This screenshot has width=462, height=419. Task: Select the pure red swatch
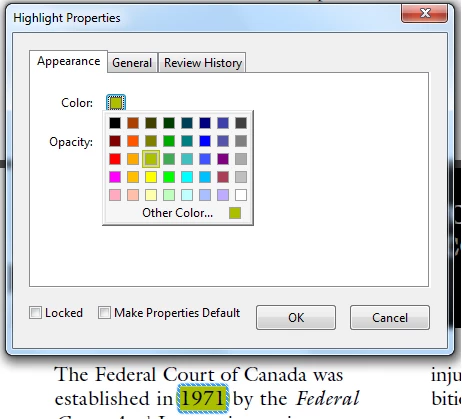click(x=115, y=159)
